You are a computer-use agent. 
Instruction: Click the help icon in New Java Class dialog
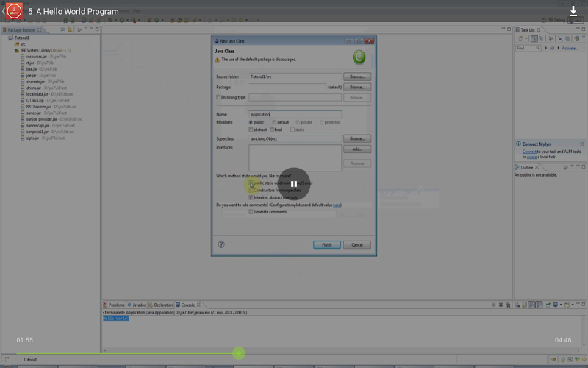[x=221, y=244]
